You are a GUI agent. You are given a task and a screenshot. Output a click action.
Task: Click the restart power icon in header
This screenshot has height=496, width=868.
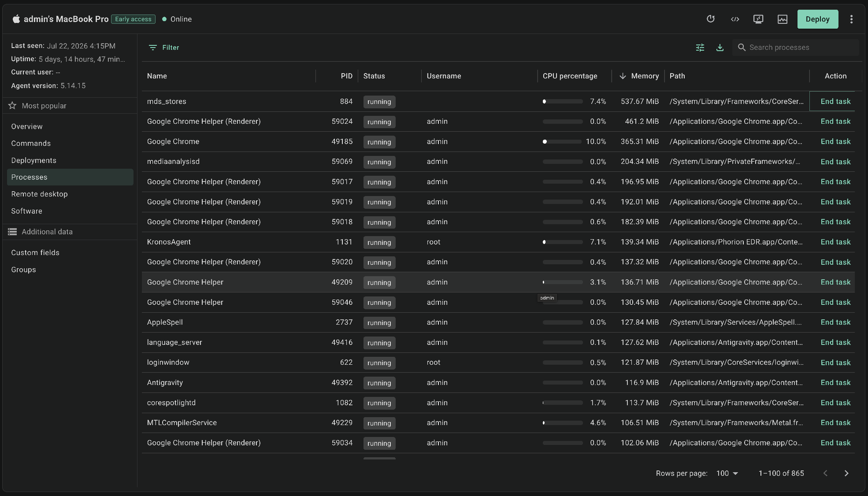click(710, 19)
